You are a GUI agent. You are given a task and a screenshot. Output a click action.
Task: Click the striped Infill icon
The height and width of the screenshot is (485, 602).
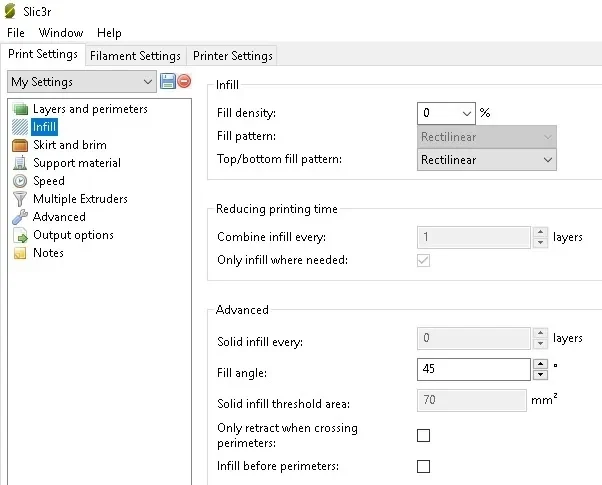pyautogui.click(x=20, y=127)
